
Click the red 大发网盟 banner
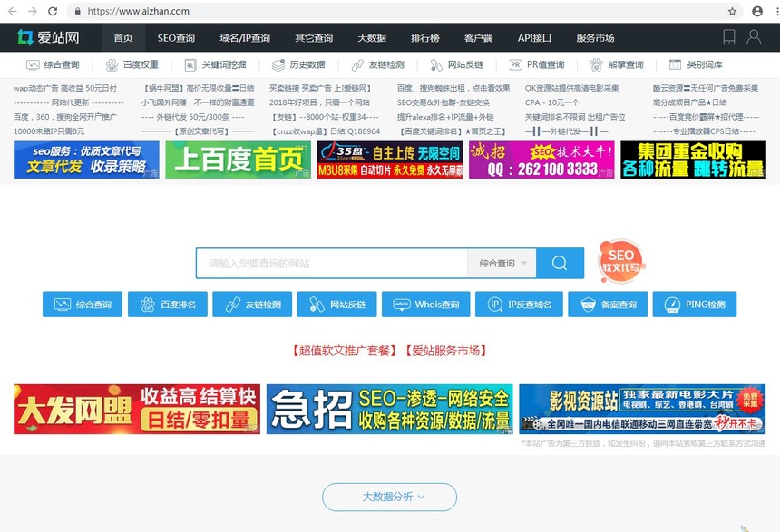[x=137, y=409]
